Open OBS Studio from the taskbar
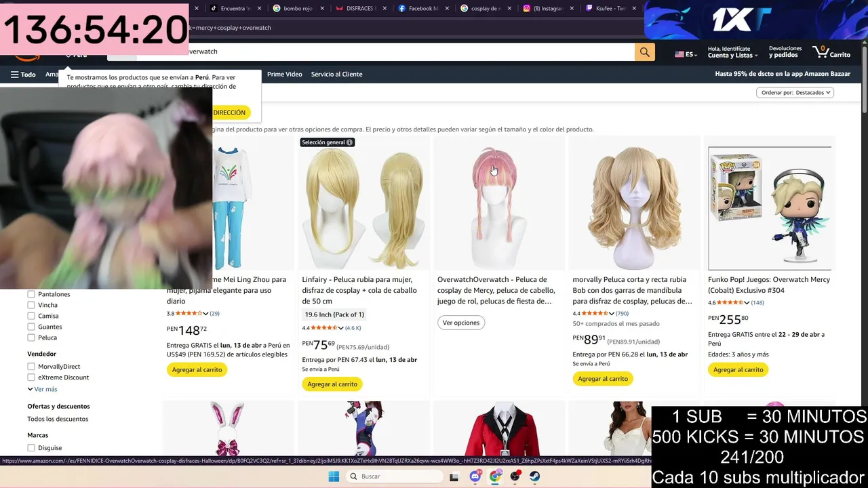Viewport: 868px width, 488px height. (x=515, y=476)
